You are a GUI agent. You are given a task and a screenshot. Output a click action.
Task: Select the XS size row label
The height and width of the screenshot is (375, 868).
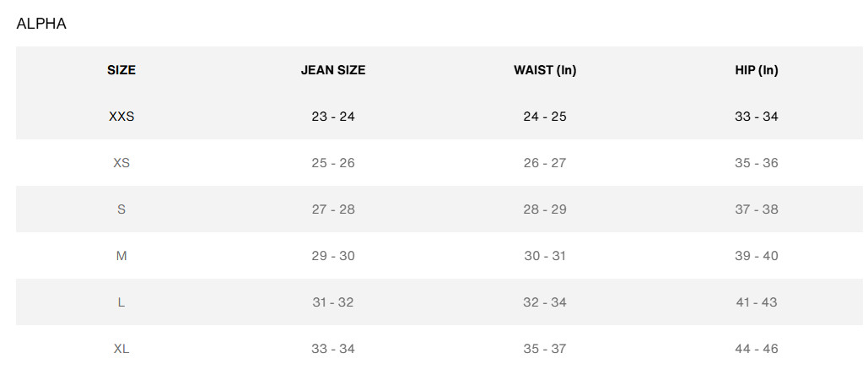[121, 163]
